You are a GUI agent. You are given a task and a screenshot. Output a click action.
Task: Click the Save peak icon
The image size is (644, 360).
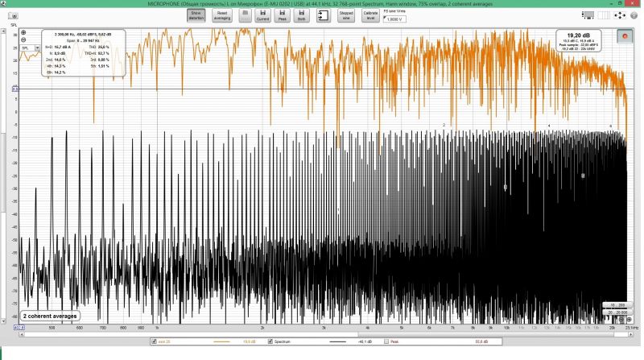click(282, 14)
